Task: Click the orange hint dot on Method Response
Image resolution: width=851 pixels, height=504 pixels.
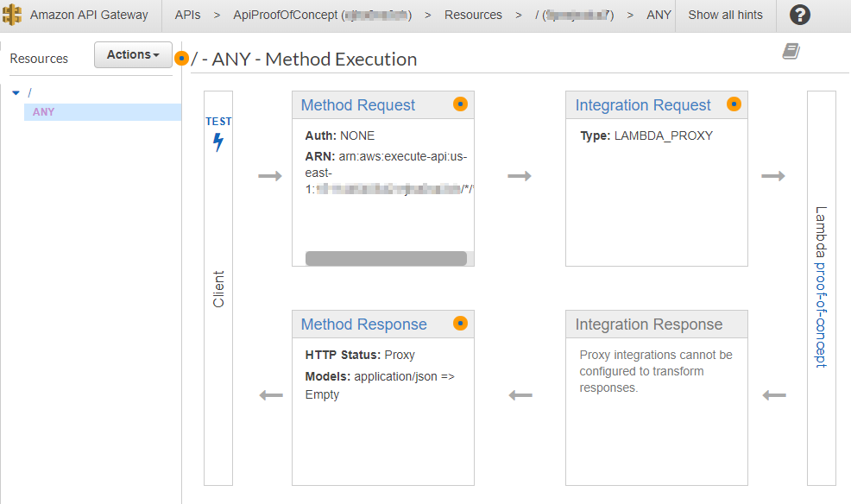Action: [x=460, y=324]
